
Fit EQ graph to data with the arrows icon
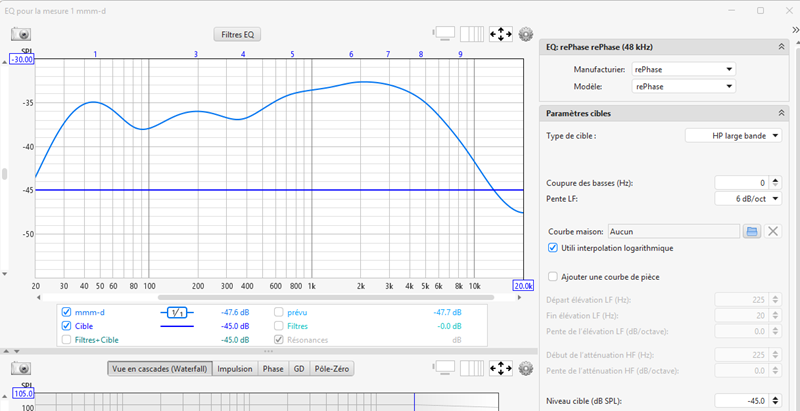(501, 34)
